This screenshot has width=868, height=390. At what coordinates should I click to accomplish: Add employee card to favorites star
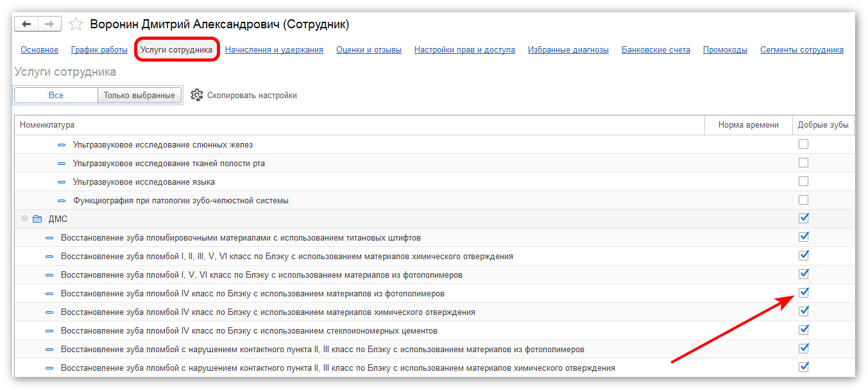76,24
